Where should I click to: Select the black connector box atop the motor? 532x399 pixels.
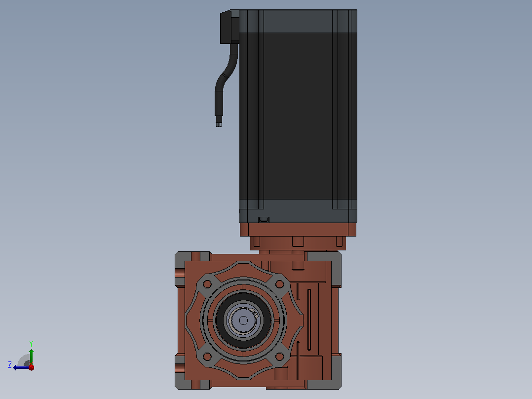pos(229,27)
